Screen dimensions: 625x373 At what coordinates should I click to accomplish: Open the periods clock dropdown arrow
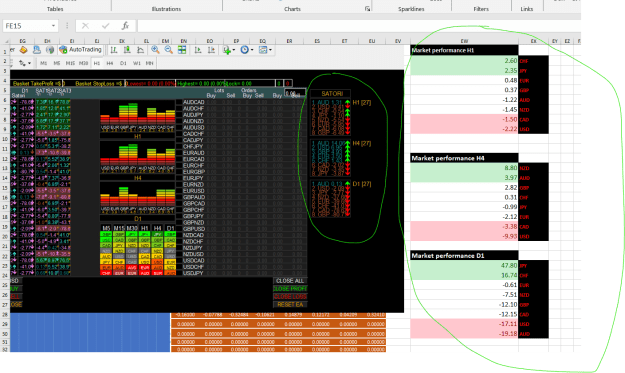252,50
